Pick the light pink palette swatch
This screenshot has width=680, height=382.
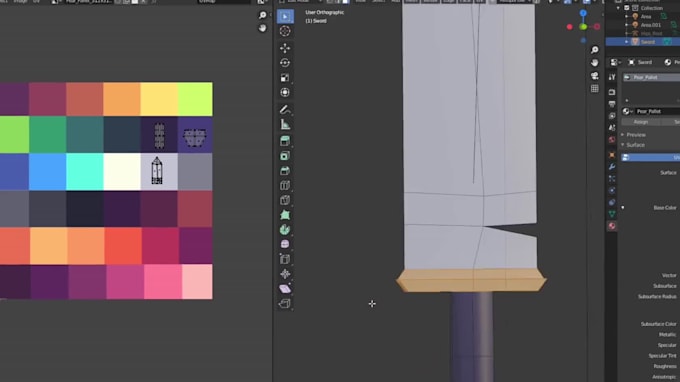(197, 282)
